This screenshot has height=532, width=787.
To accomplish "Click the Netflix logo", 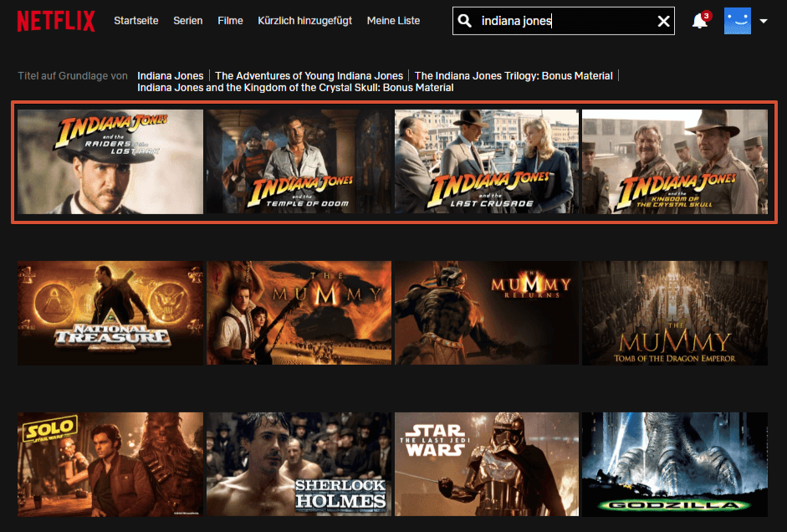I will [x=56, y=21].
